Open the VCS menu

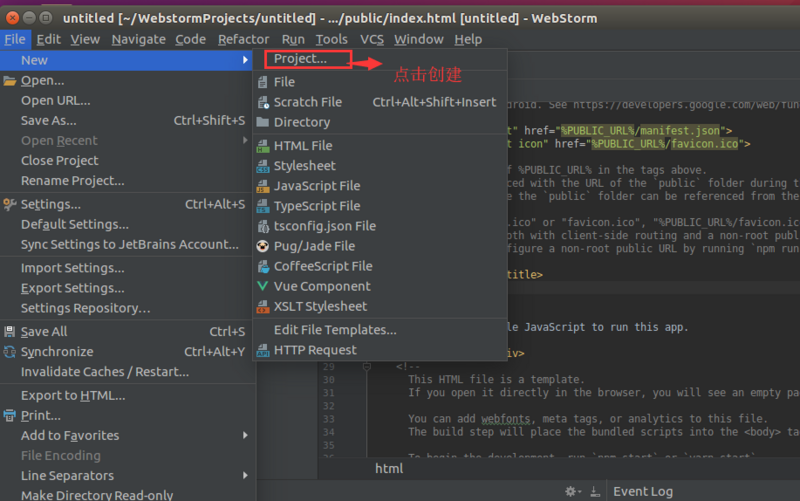[x=372, y=39]
